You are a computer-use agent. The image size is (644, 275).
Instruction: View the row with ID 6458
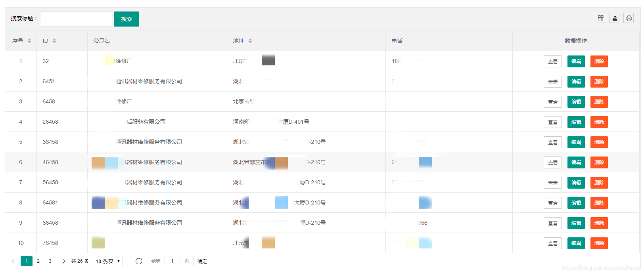(x=553, y=102)
